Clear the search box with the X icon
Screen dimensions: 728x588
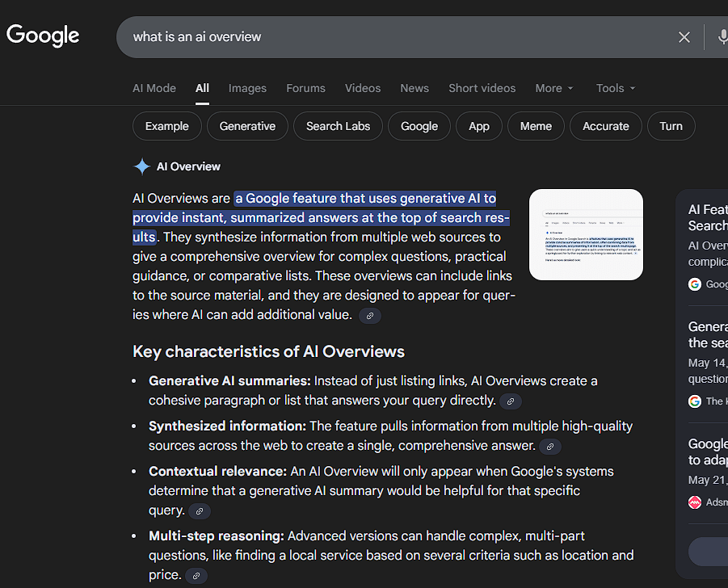point(684,37)
